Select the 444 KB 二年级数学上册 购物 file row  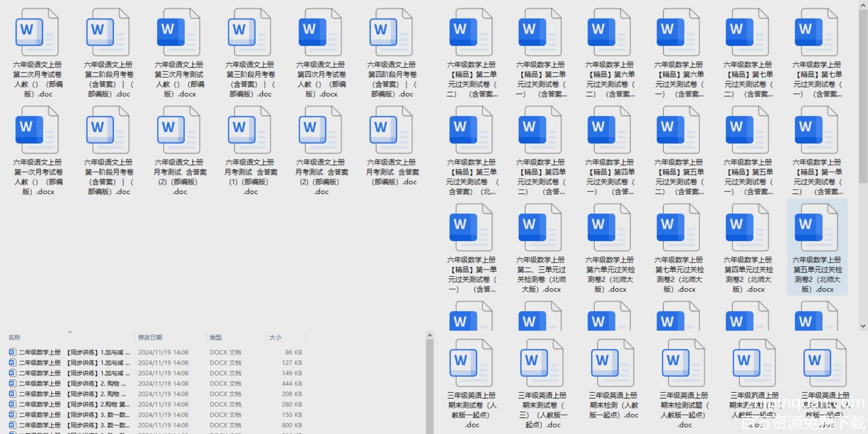tap(69, 384)
